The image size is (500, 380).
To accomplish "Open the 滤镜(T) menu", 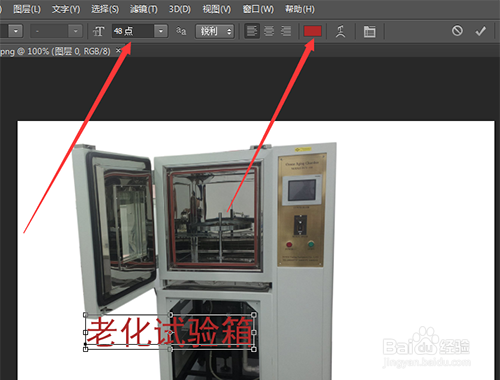I will (x=144, y=9).
